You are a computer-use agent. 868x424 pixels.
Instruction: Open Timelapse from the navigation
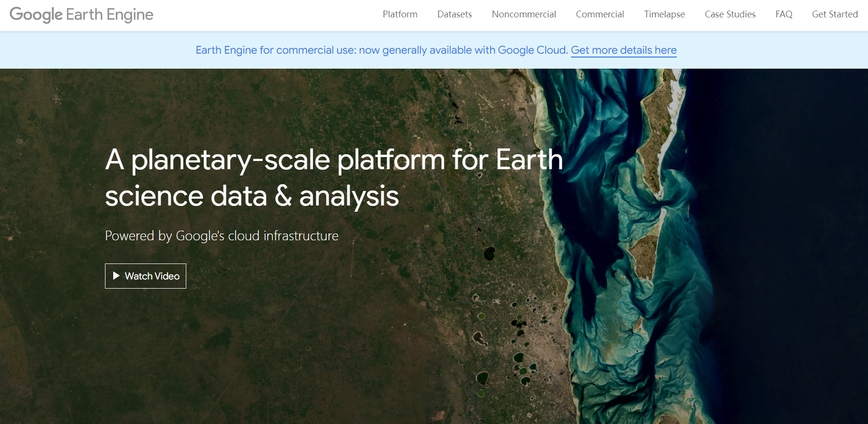[664, 15]
